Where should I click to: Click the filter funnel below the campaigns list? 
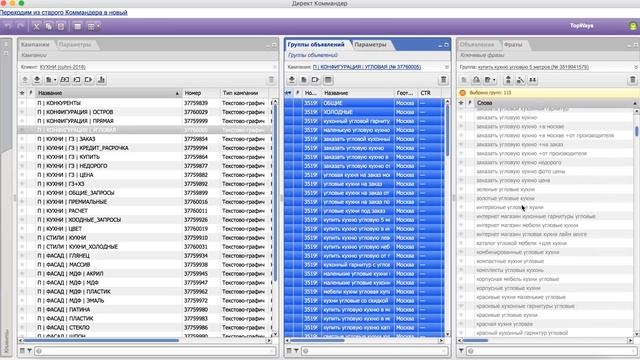29,351
